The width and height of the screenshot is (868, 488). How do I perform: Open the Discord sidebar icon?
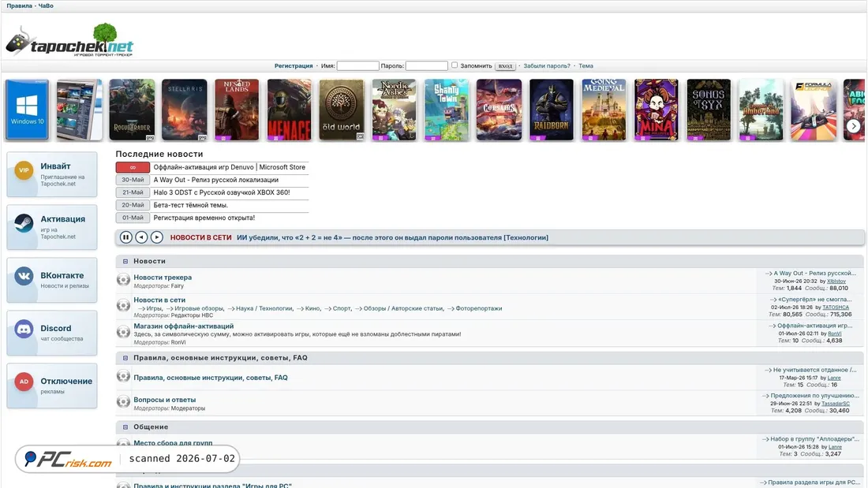coord(24,329)
